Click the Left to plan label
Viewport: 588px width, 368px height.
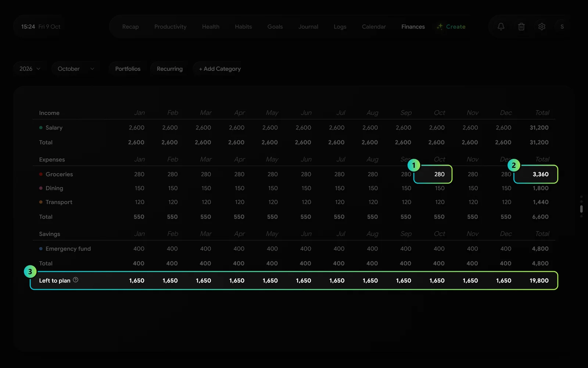coord(55,280)
